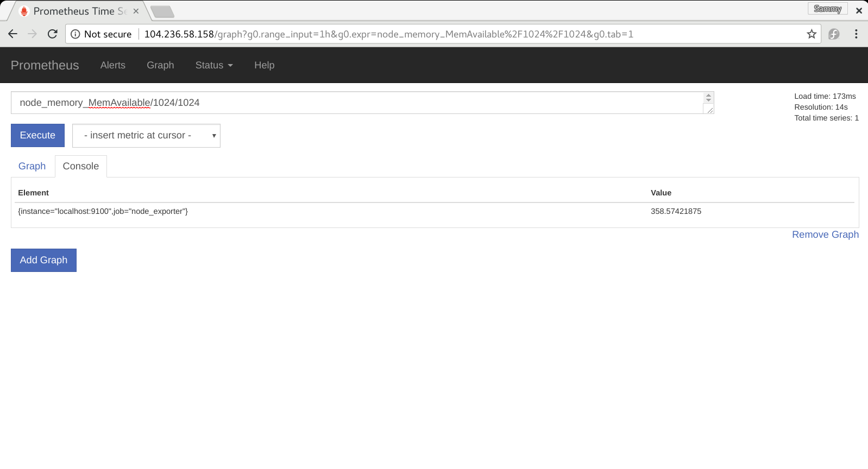Close the browser window
Image resolution: width=868 pixels, height=469 pixels.
point(859,10)
